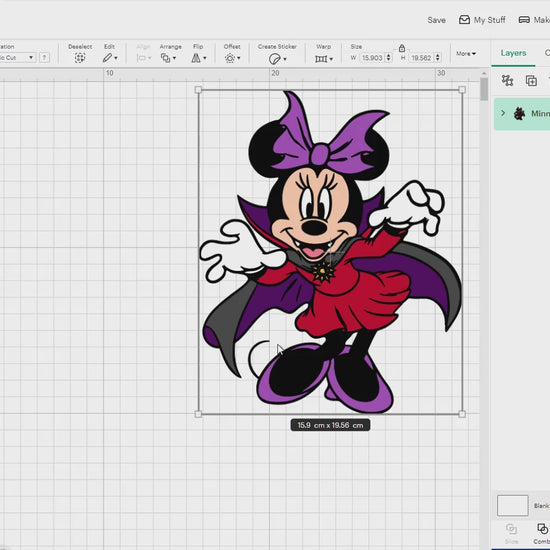The height and width of the screenshot is (550, 550).
Task: Toggle the size aspect ratio lock
Action: (x=402, y=48)
